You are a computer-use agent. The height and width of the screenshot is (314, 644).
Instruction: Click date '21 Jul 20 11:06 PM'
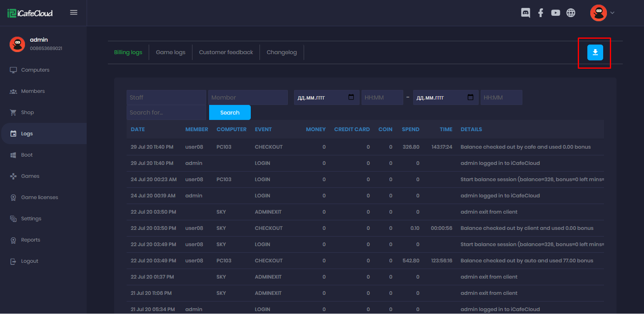151,293
